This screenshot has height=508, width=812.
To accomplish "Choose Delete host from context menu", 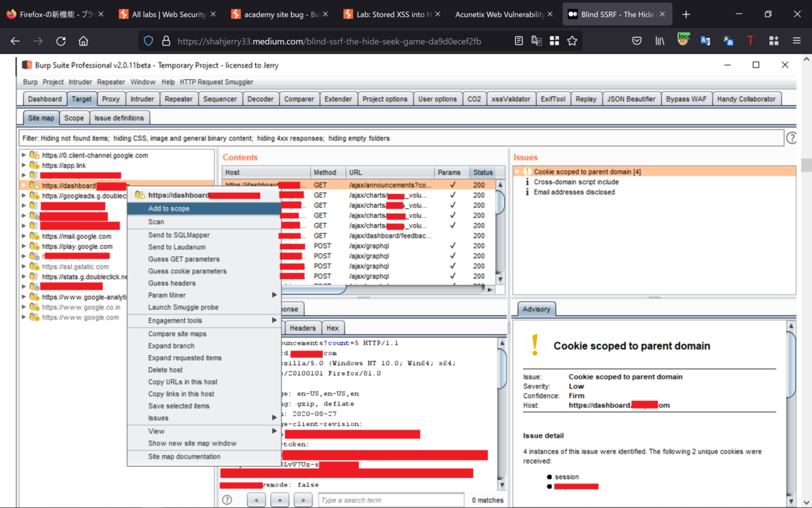I will click(204, 370).
